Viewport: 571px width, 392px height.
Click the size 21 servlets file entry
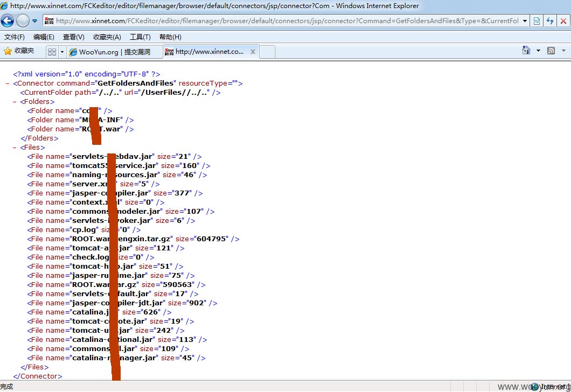[114, 157]
